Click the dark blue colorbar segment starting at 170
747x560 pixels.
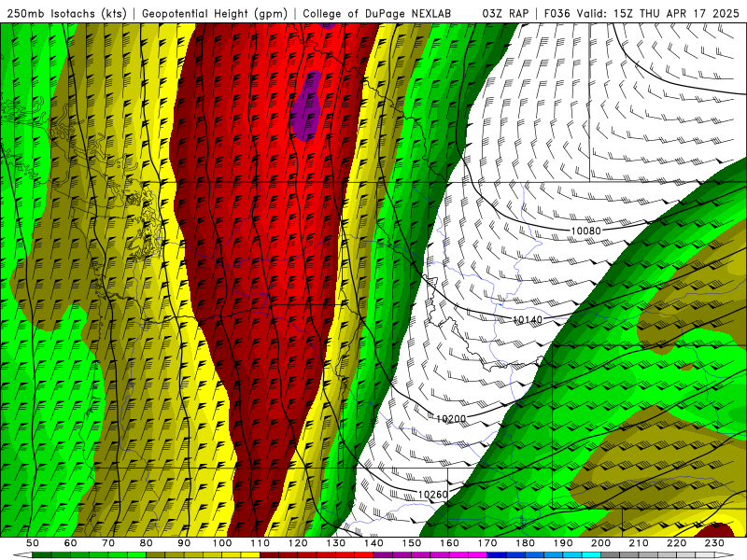pyautogui.click(x=497, y=555)
